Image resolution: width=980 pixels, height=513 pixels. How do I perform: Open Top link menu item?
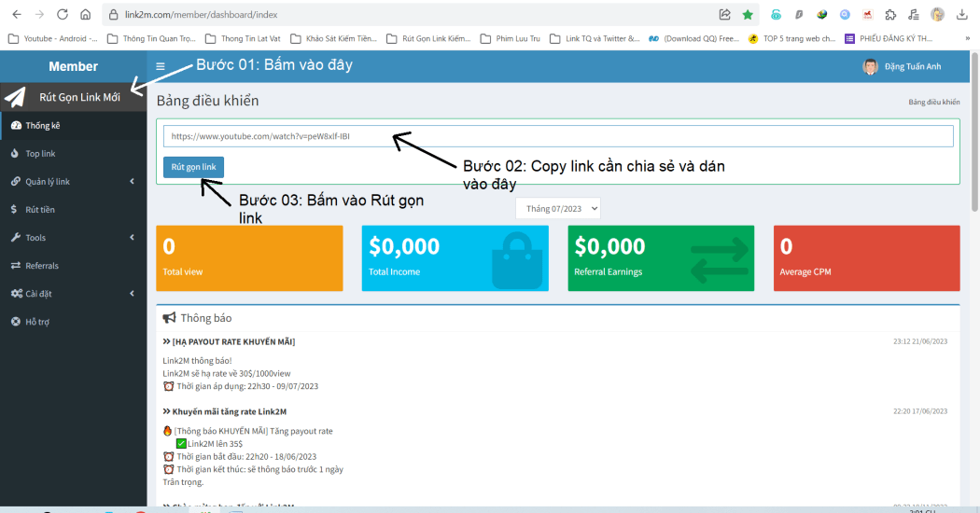point(74,153)
